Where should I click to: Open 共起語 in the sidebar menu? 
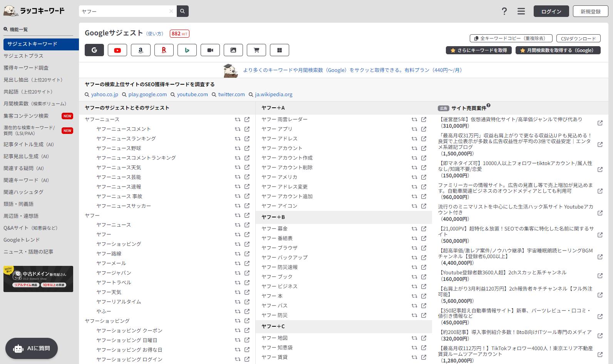(28, 92)
